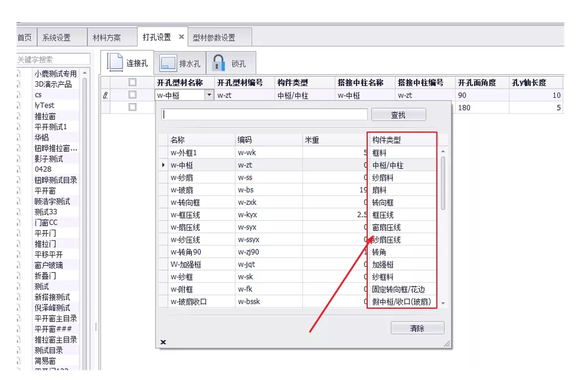Viewport: 579px width, 392px height.
Task: Open the 系统设置 tab
Action: (x=56, y=38)
